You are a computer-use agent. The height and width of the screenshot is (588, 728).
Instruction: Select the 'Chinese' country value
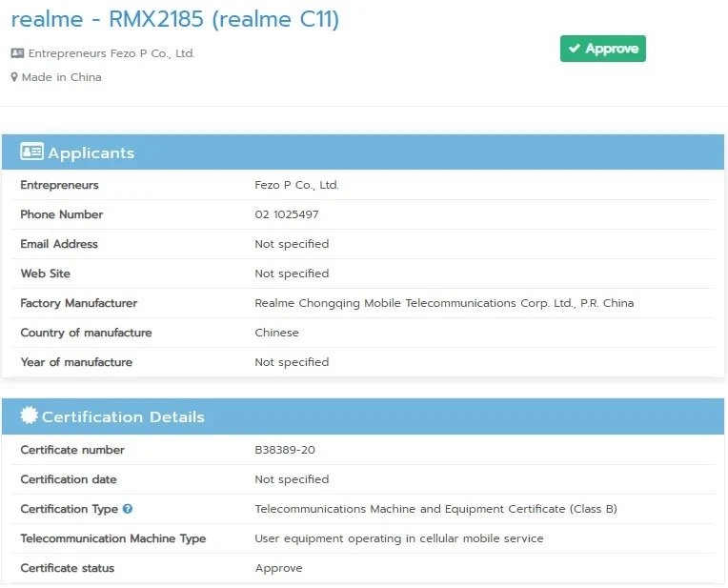tap(276, 333)
